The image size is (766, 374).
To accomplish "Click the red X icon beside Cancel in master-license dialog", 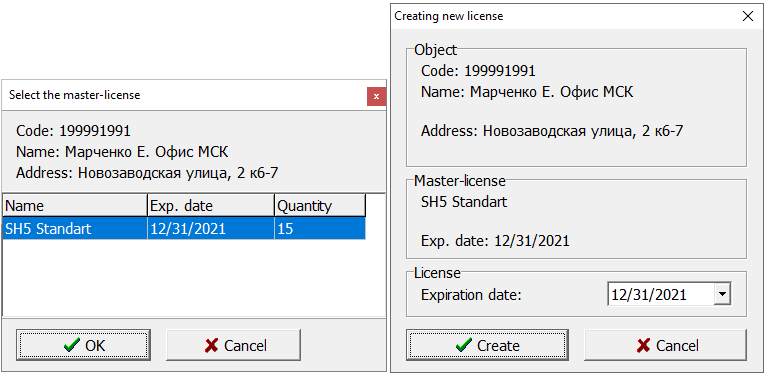I will click(x=212, y=346).
